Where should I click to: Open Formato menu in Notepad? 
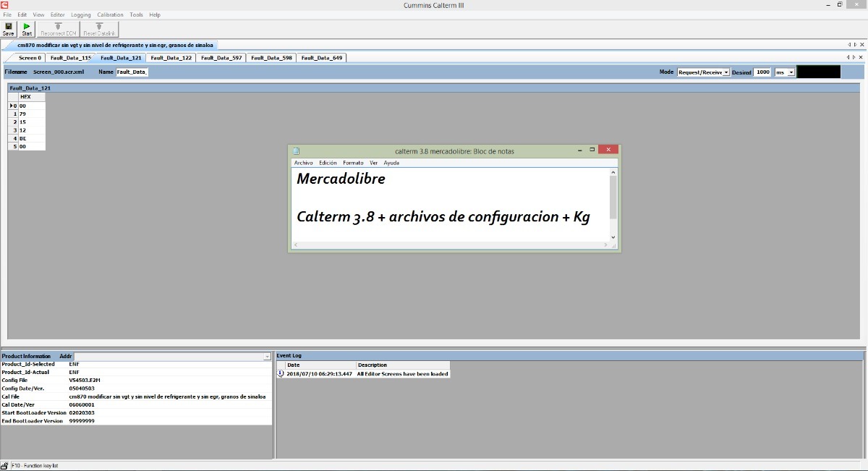click(353, 163)
